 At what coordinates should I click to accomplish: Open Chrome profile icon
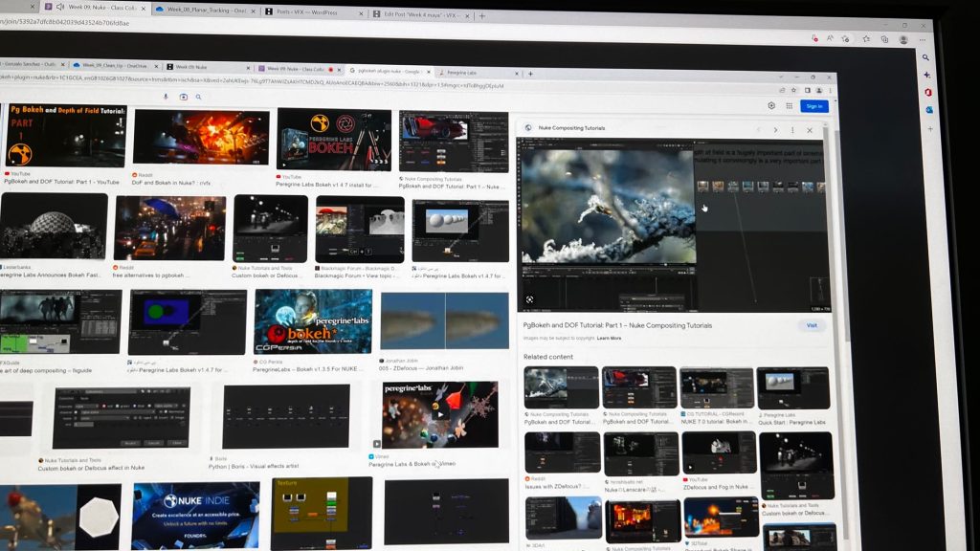click(819, 91)
